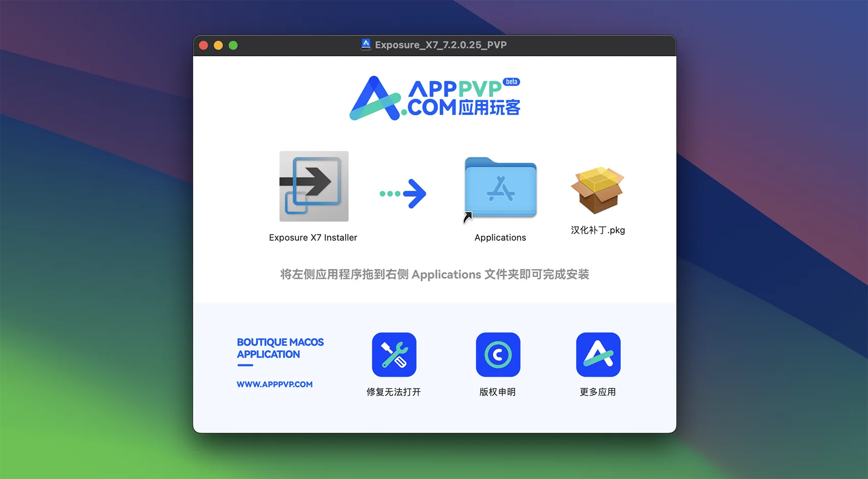Open the 版权申明 copyright icon
Screen dimensions: 868x479
[x=498, y=355]
